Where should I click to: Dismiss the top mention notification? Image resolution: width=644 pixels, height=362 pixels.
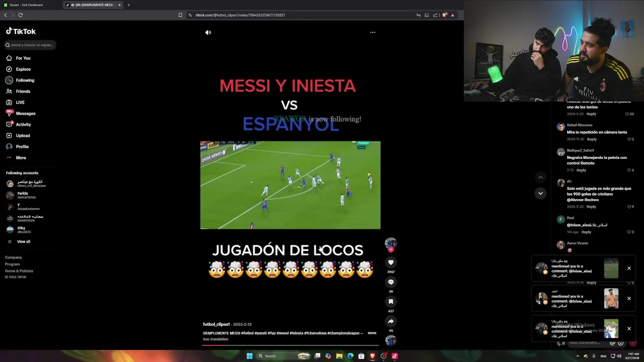tap(629, 268)
